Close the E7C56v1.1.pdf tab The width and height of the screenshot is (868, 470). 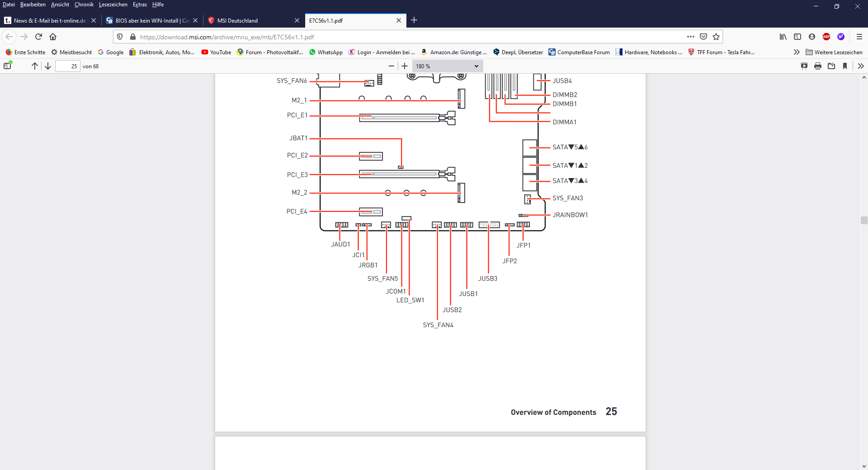(x=399, y=20)
